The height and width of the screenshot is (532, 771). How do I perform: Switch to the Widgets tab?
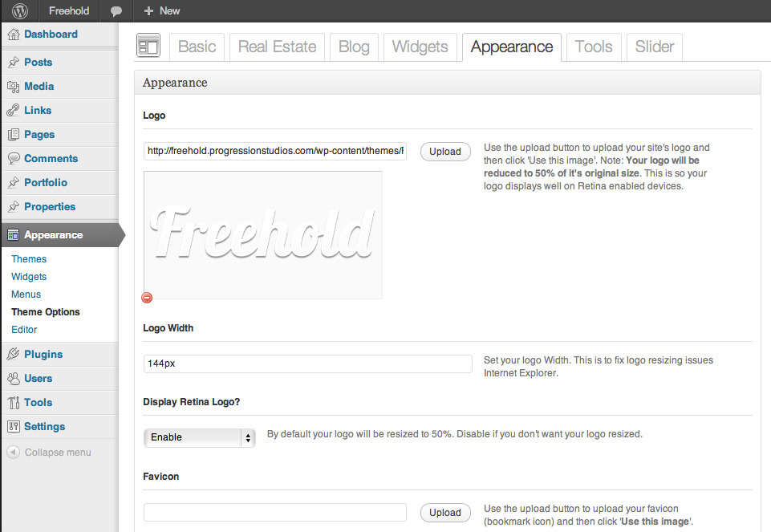pyautogui.click(x=420, y=47)
